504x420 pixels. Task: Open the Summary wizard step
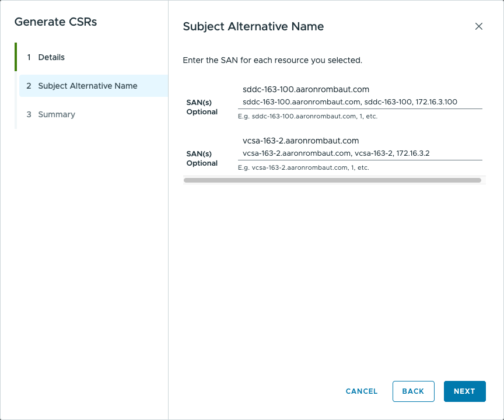coord(57,114)
